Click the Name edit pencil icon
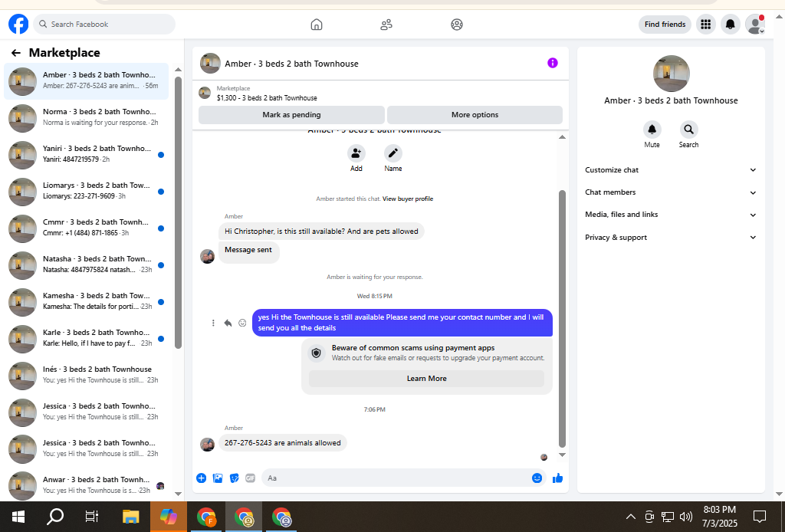The image size is (785, 532). click(x=393, y=153)
